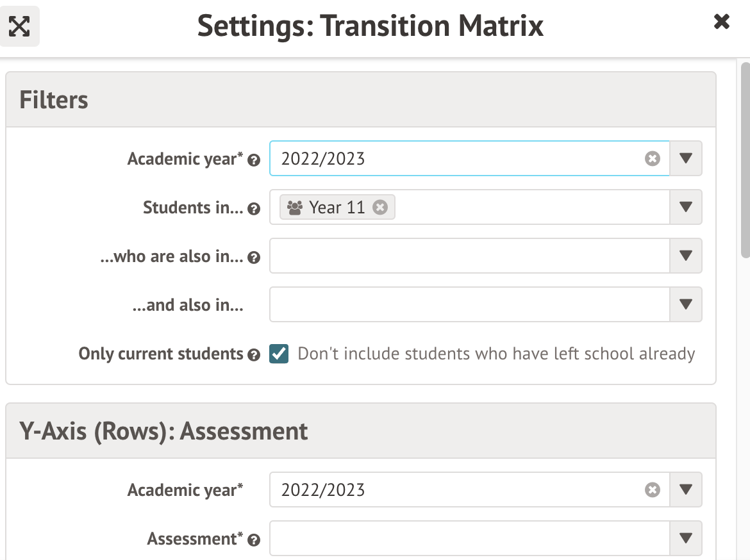Open the who are also in dropdown
Screen dimensions: 750x560
point(686,256)
